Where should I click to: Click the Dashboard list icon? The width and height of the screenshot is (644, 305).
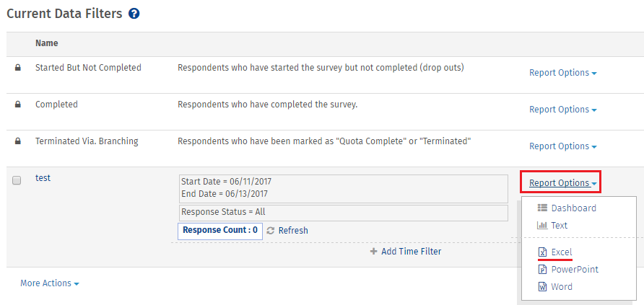click(542, 208)
